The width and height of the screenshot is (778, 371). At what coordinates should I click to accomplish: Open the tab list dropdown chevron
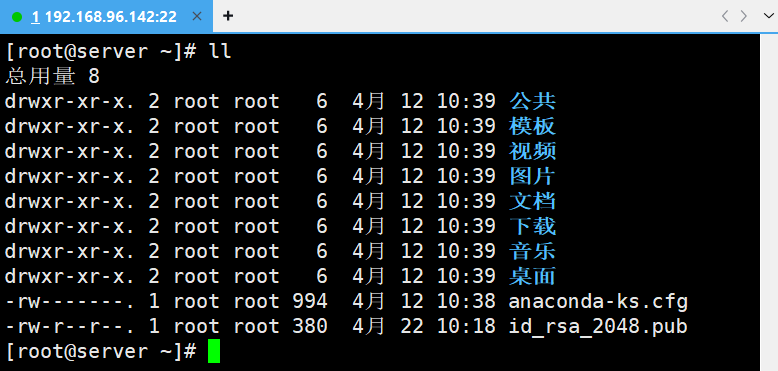(x=768, y=16)
